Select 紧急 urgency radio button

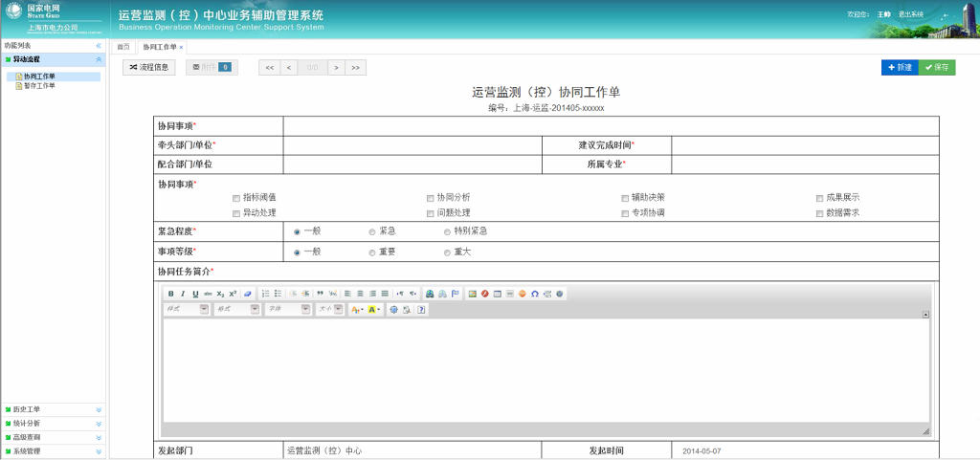[x=372, y=231]
